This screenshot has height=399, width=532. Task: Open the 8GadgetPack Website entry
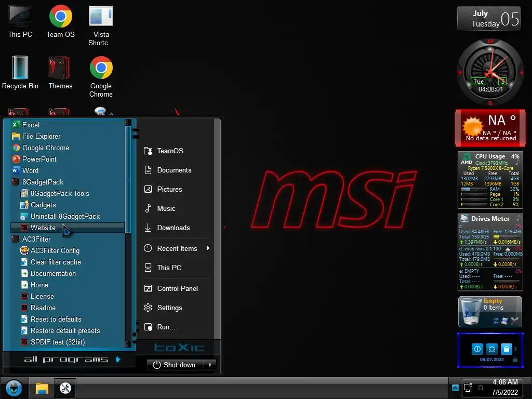point(67,228)
